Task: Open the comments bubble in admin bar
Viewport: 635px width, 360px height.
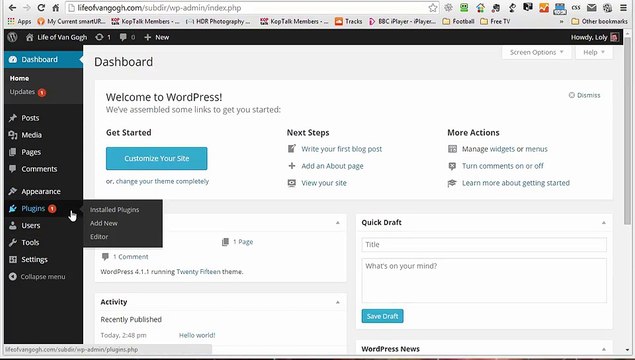Action: pyautogui.click(x=127, y=37)
